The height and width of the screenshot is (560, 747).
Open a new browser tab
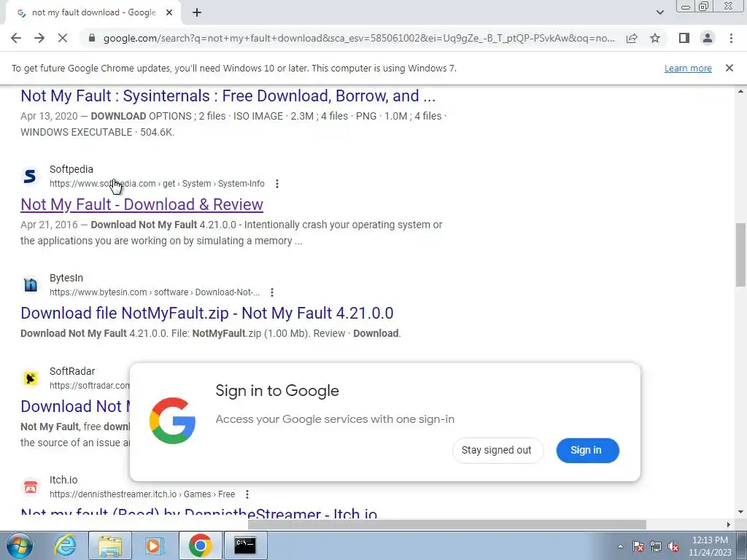pos(197,13)
